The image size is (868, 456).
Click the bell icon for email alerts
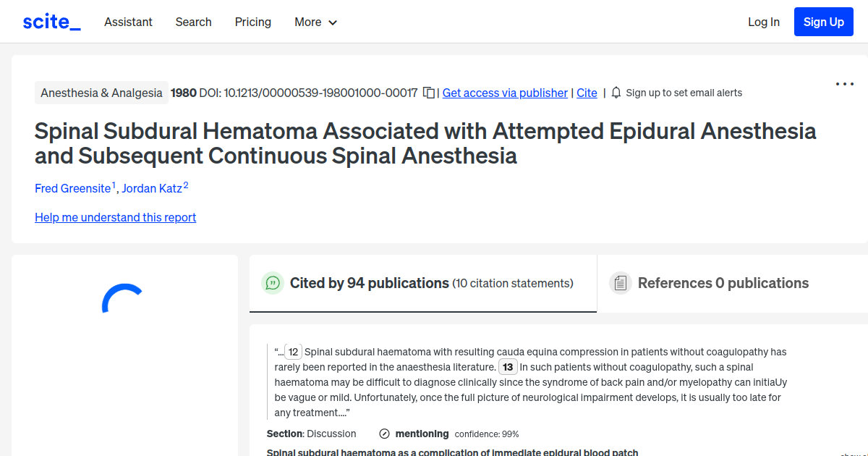coord(616,93)
